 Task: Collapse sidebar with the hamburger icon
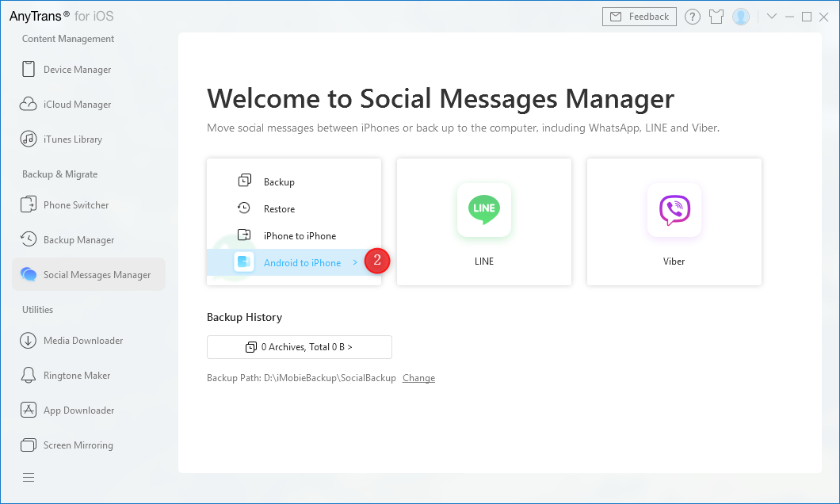point(29,477)
